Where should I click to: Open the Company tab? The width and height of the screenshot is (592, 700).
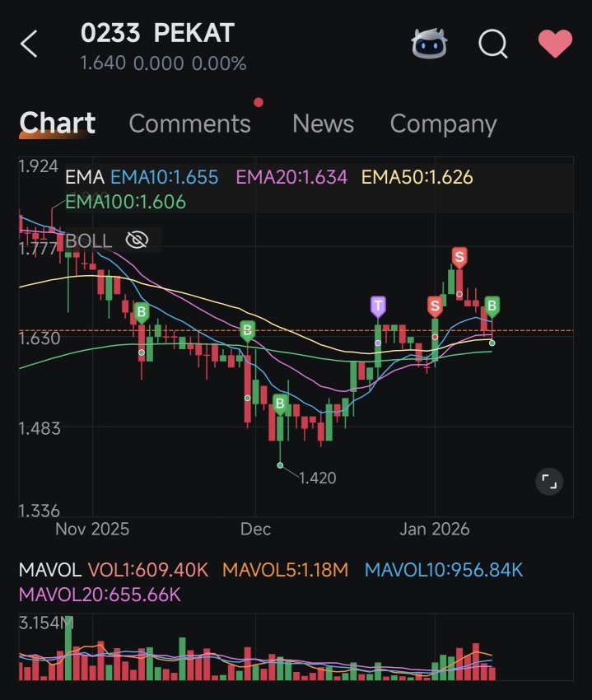click(x=443, y=124)
